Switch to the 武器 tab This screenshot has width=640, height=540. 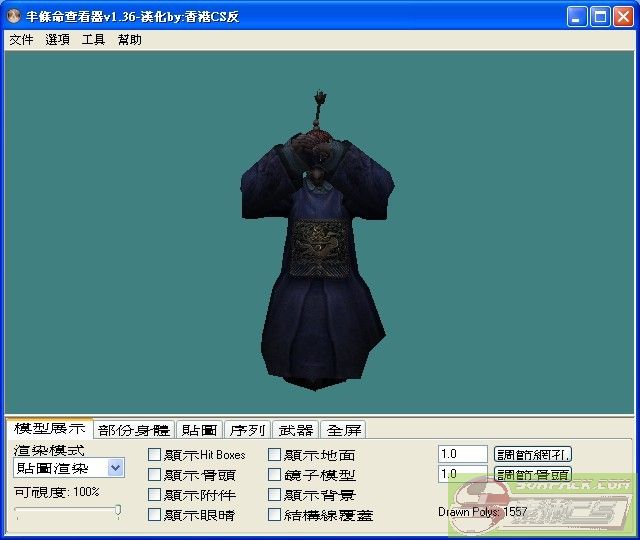click(295, 430)
